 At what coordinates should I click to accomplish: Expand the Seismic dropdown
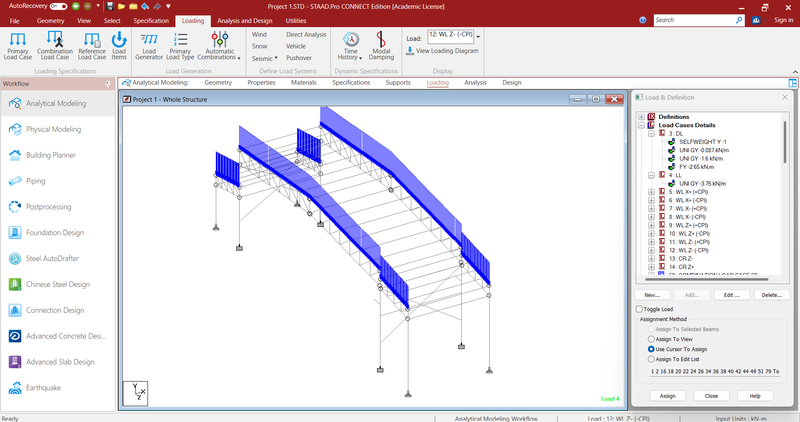[x=265, y=59]
